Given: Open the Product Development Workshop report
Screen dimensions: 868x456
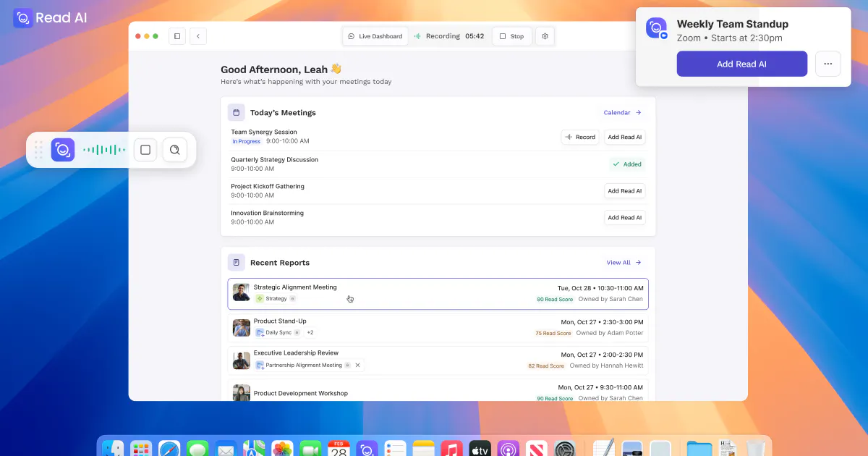Looking at the screenshot, I should (x=438, y=391).
